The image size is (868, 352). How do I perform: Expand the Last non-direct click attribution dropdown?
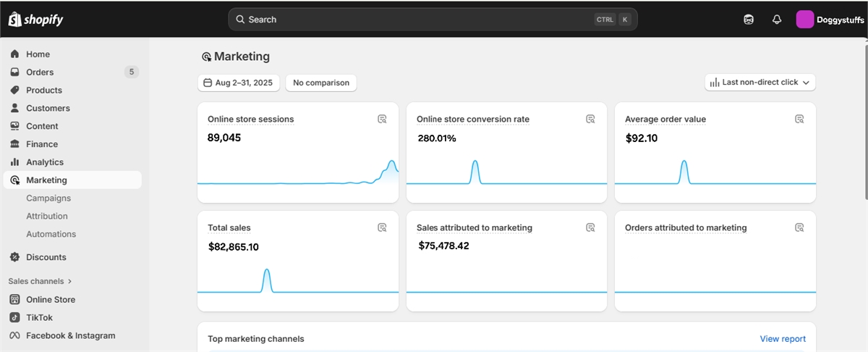tap(760, 83)
